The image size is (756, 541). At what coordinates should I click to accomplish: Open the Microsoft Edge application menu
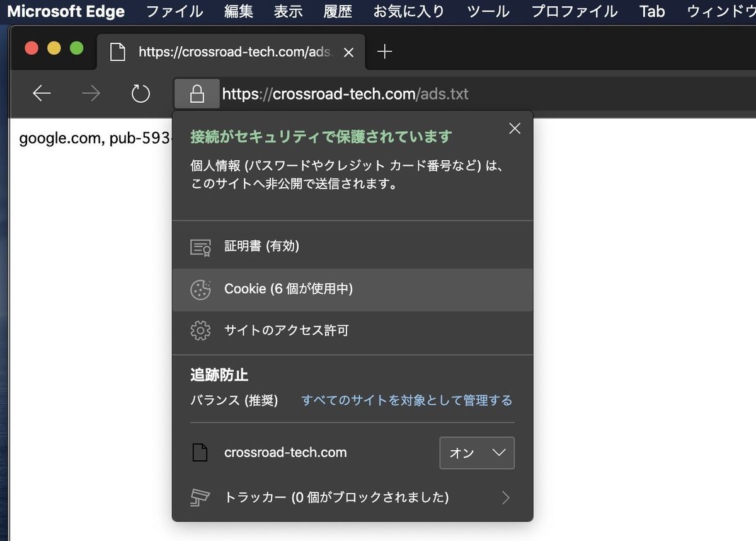(66, 11)
